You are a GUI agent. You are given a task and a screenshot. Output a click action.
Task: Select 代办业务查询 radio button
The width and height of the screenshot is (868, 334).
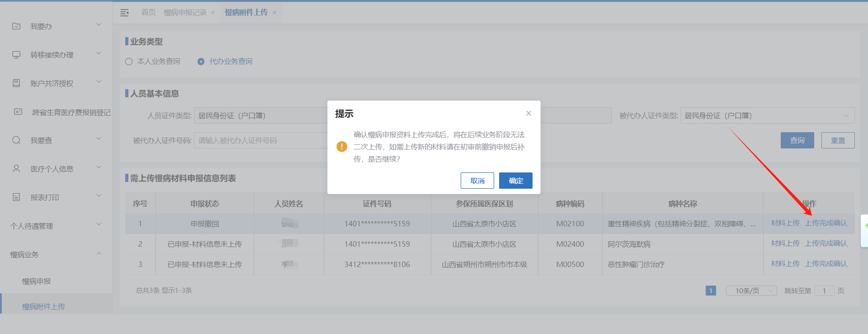(201, 62)
